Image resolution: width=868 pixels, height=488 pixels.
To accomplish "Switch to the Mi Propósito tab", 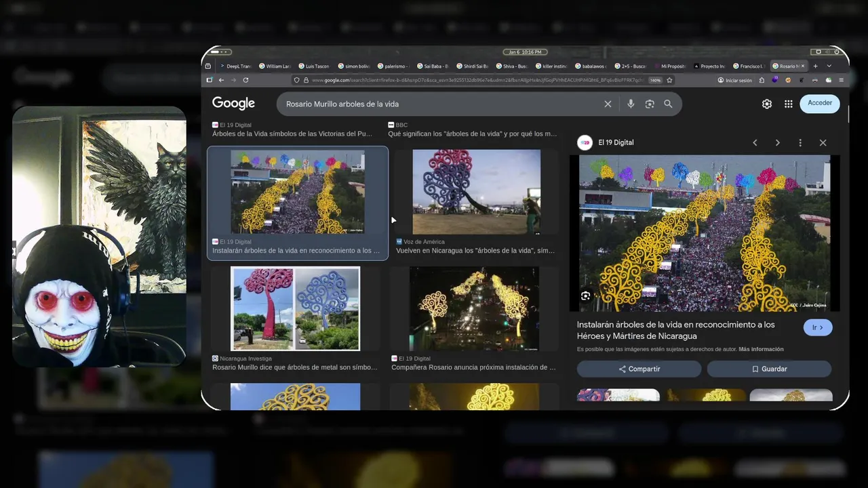I will (x=670, y=66).
